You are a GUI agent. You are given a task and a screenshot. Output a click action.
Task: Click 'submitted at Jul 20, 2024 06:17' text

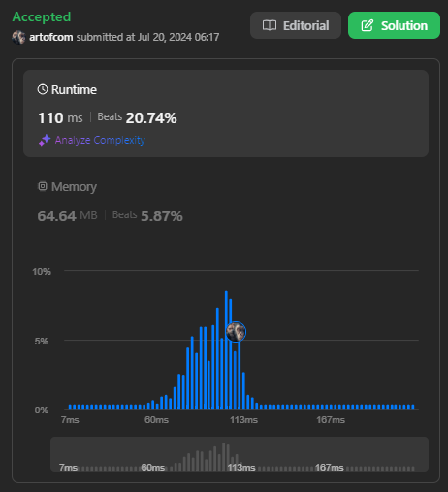tap(147, 37)
